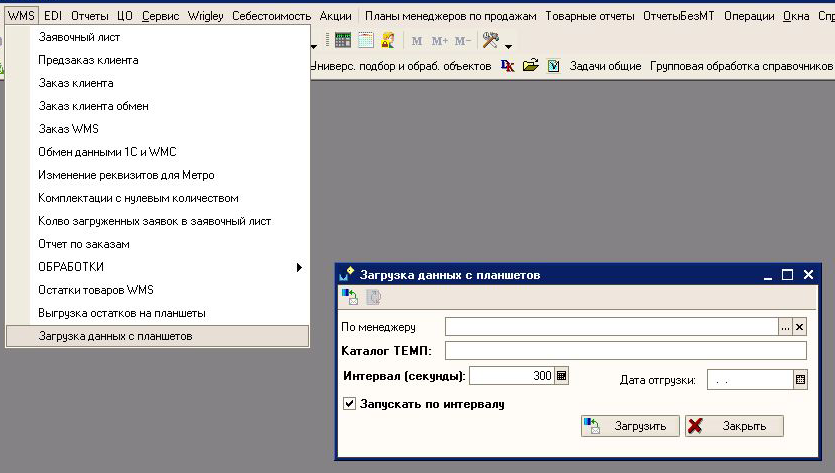The width and height of the screenshot is (835, 473).
Task: Open dropdown arrow beside the tools icon
Action: [x=509, y=46]
